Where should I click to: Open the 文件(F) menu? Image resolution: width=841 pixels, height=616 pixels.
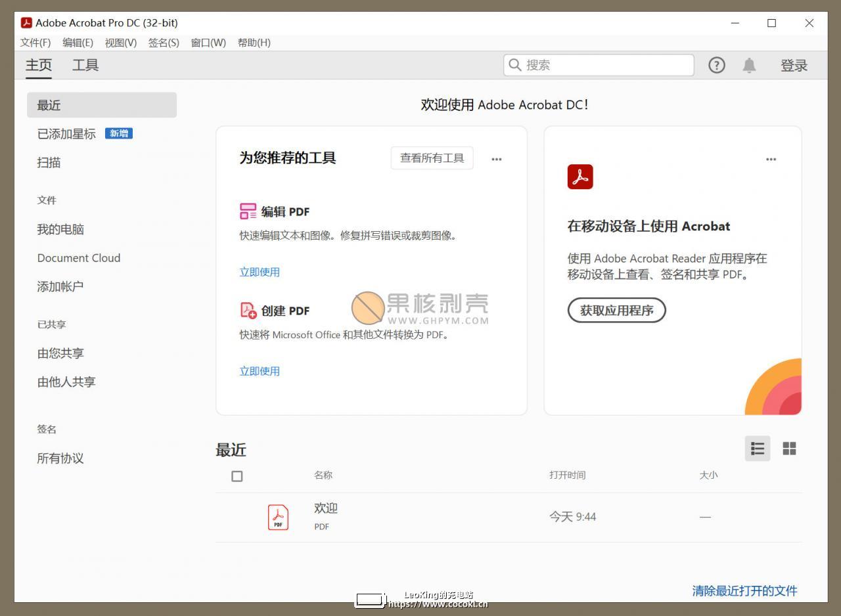pos(35,43)
